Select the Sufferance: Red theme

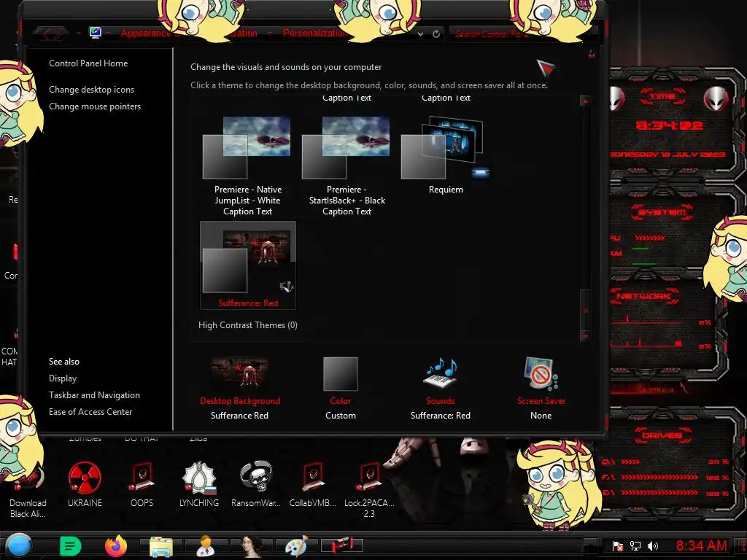pyautogui.click(x=248, y=265)
